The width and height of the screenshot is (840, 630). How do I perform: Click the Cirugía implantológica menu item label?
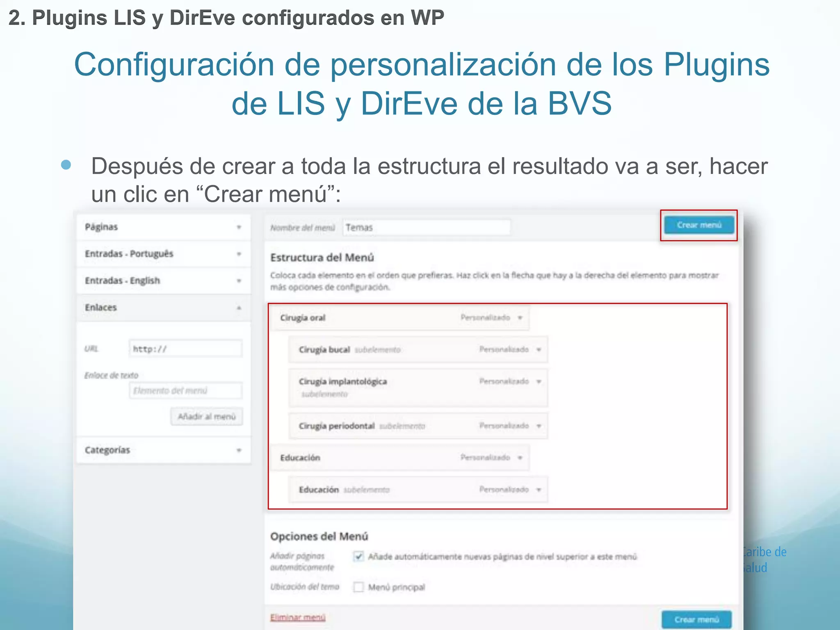342,381
